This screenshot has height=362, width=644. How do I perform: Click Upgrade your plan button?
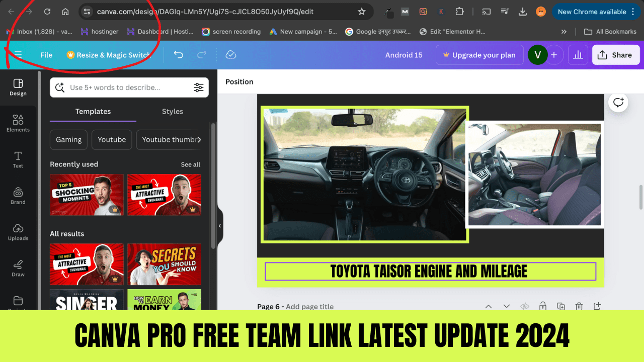pos(479,55)
